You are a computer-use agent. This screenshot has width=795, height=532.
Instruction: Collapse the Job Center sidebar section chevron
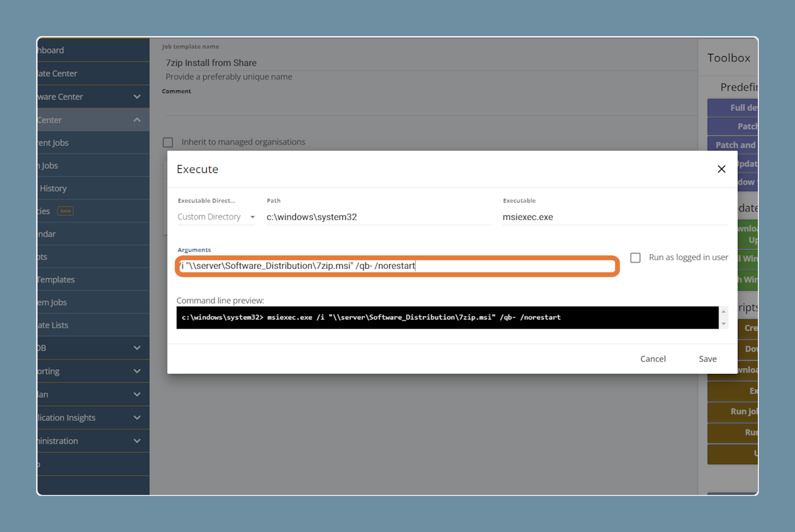coord(137,120)
